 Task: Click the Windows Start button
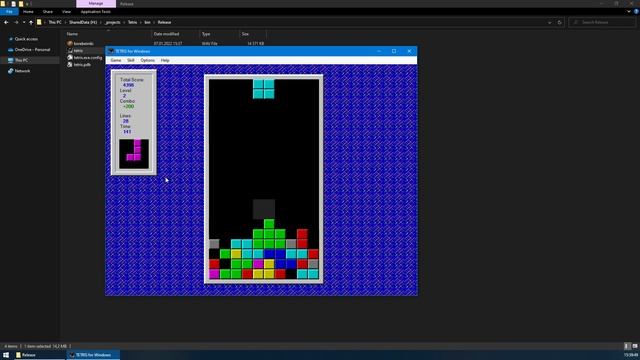coord(6,355)
